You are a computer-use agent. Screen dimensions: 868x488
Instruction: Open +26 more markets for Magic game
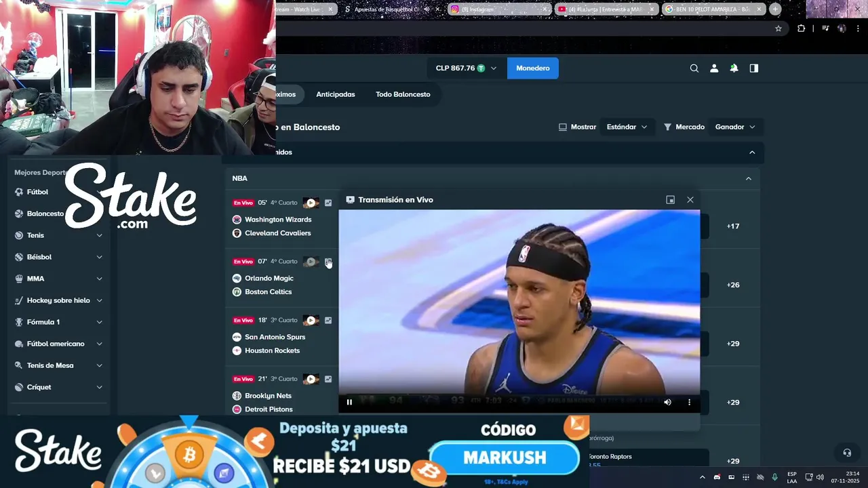(733, 285)
